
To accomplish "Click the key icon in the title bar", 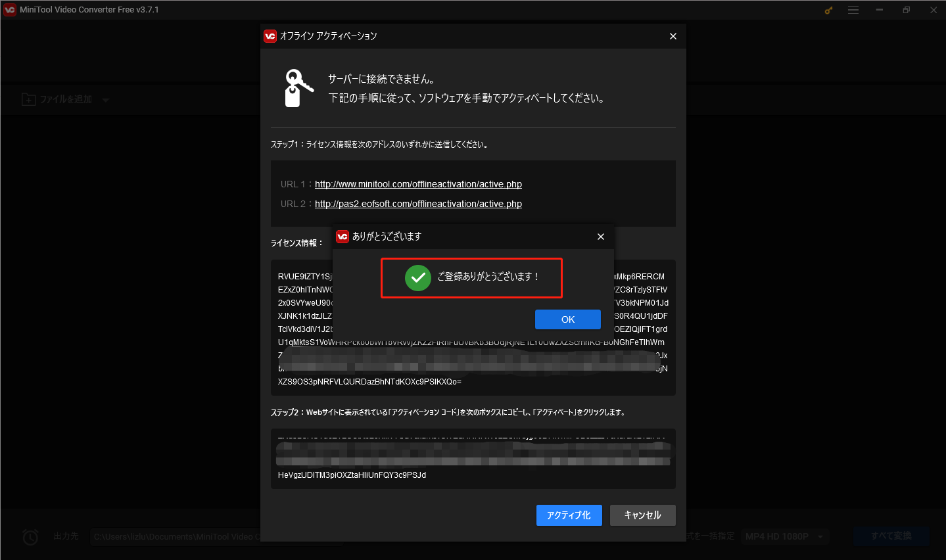I will pyautogui.click(x=828, y=10).
